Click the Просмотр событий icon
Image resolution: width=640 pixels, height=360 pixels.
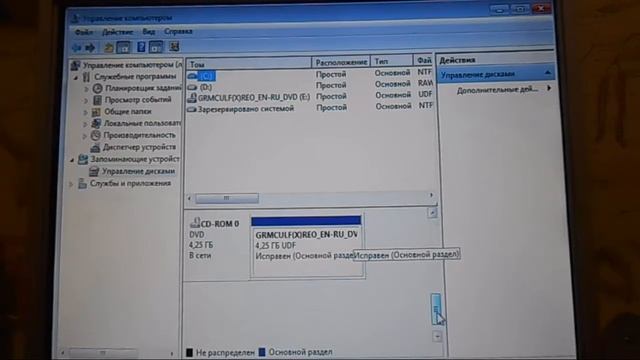coord(97,100)
